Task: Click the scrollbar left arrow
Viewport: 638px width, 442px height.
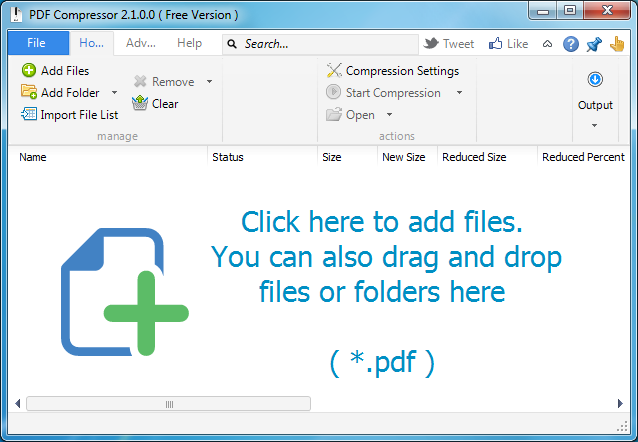Action: 17,404
